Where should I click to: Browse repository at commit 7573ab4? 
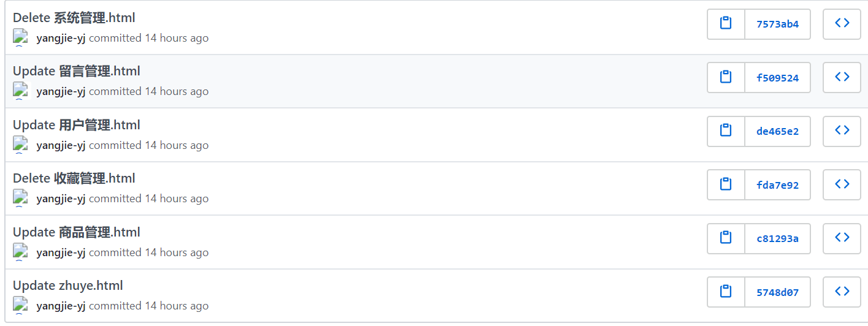pyautogui.click(x=842, y=24)
